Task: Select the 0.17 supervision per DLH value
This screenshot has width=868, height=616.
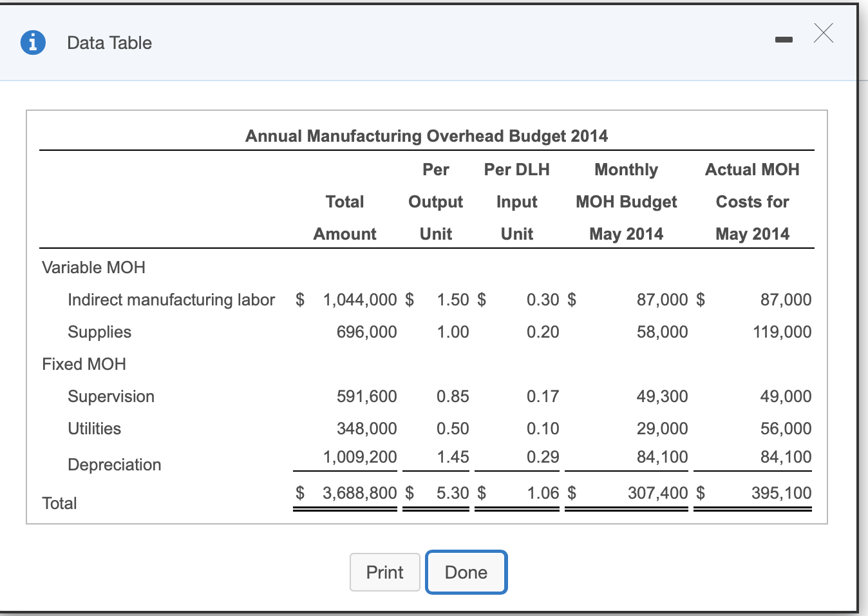Action: point(543,396)
